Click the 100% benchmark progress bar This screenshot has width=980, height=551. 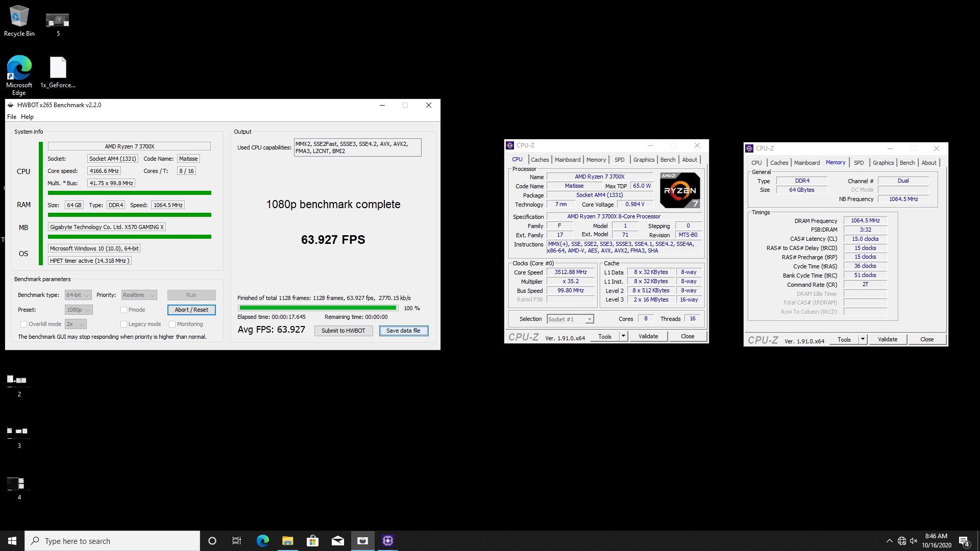click(318, 308)
